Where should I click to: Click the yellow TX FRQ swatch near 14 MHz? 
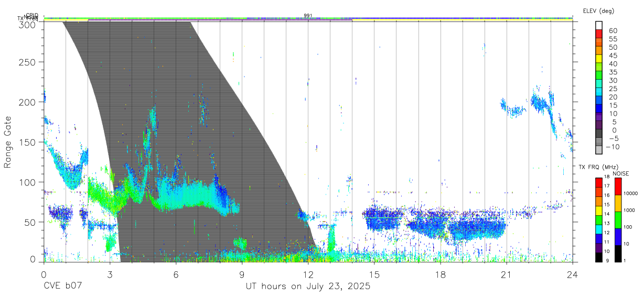click(x=599, y=211)
